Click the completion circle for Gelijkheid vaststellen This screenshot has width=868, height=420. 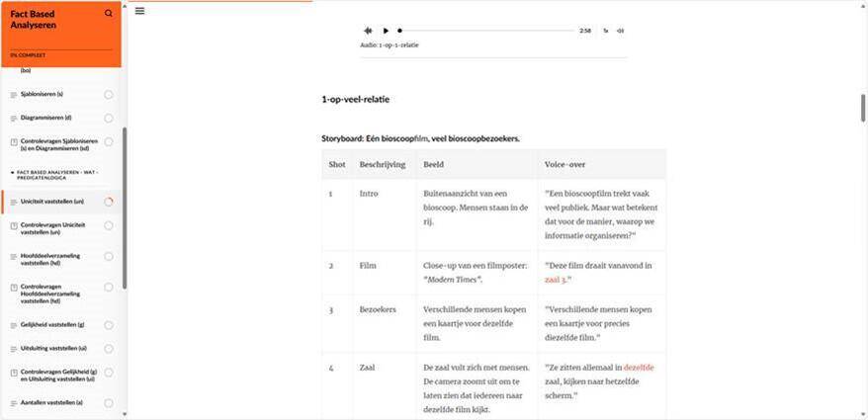click(x=109, y=324)
